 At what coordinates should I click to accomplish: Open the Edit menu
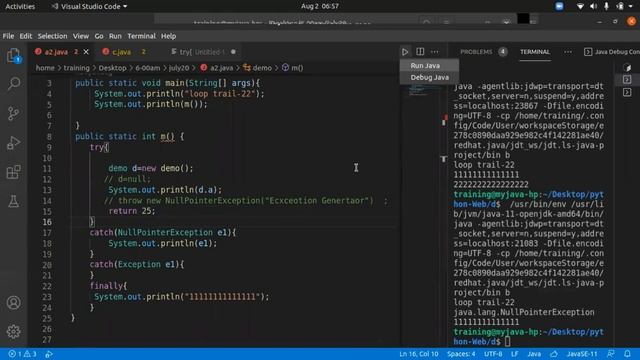(25, 36)
